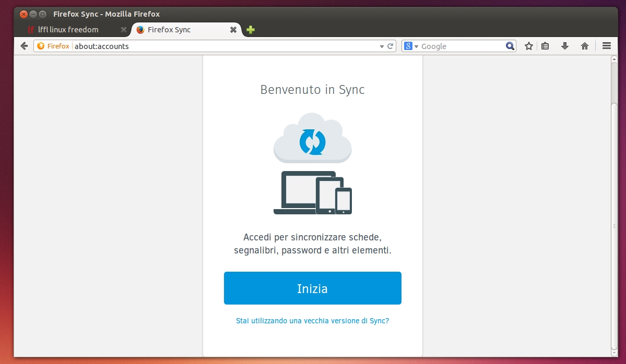Image resolution: width=626 pixels, height=364 pixels.
Task: Click the lffl favicon on first tab
Action: [x=31, y=30]
